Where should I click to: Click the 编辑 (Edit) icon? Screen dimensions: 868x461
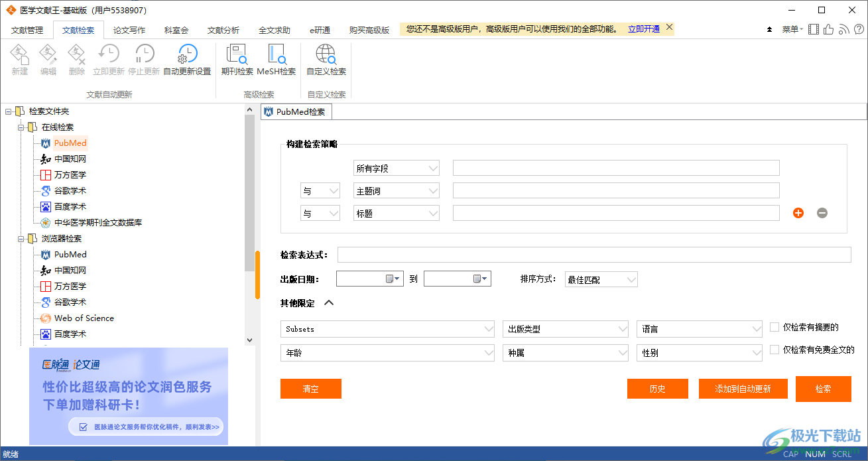pos(47,60)
